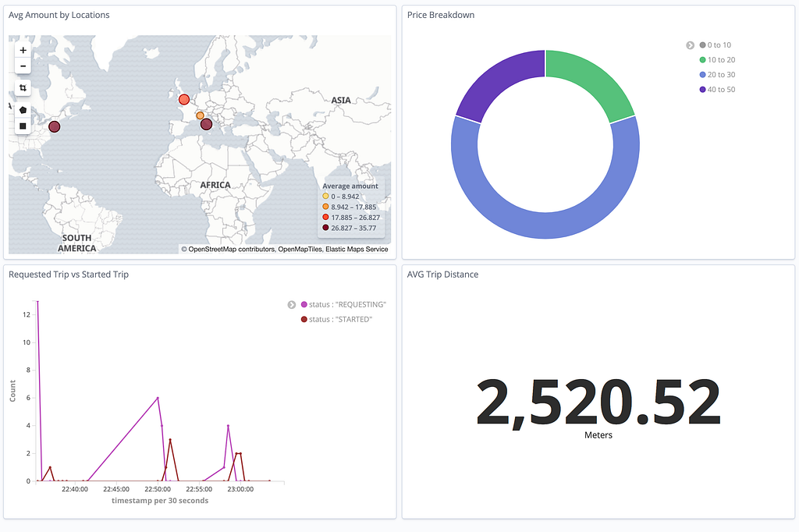This screenshot has width=799, height=532.
Task: Toggle the '10 to 20' legend entry
Action: click(718, 59)
